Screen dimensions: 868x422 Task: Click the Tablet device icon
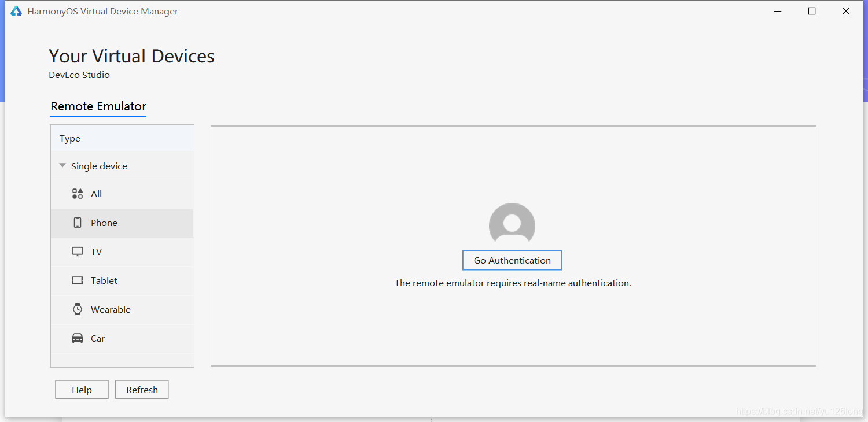(x=78, y=280)
